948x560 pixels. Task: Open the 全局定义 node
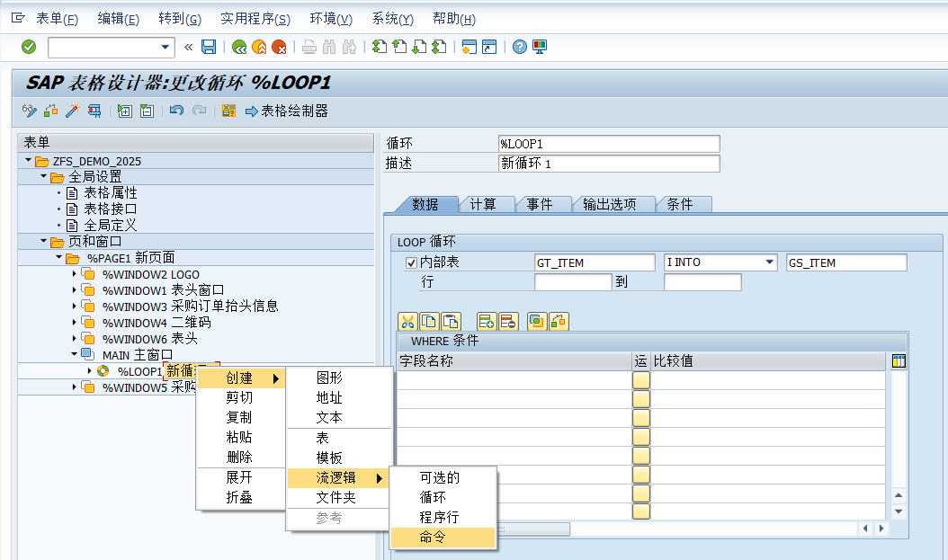[x=110, y=226]
